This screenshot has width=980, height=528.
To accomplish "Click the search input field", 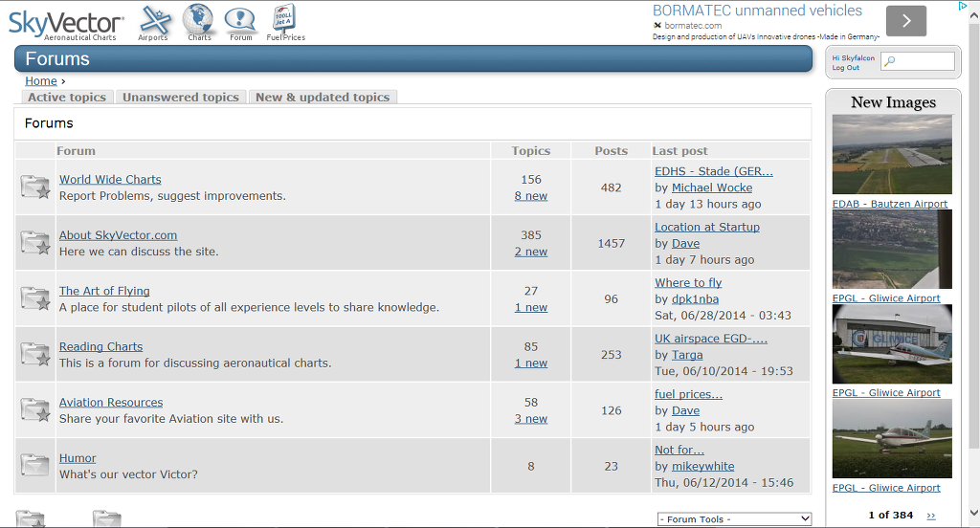I will point(918,60).
